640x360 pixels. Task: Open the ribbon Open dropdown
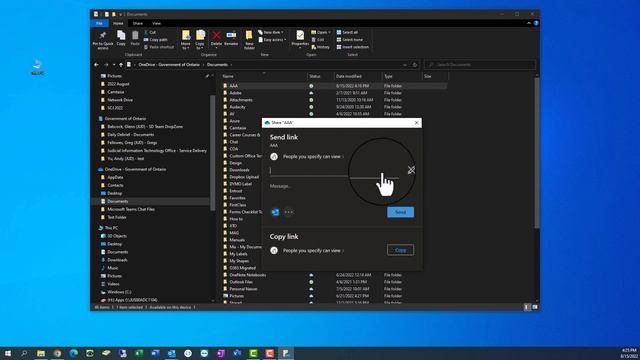[x=321, y=32]
